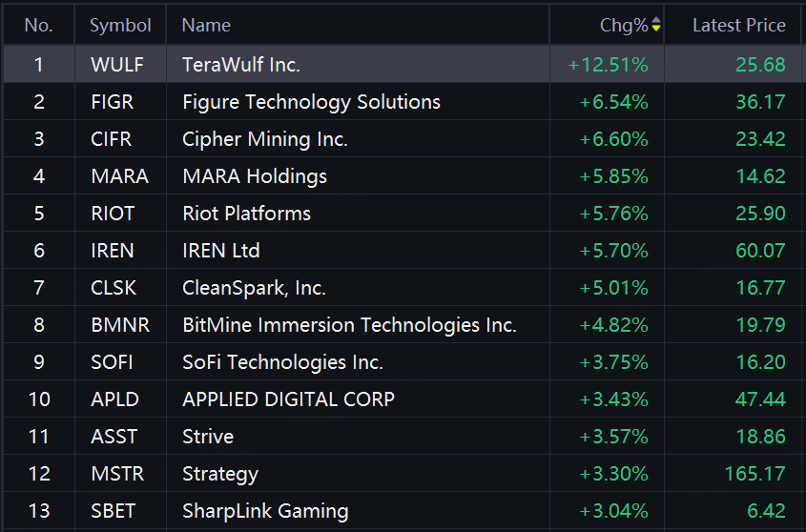
Task: Open SharpLink Gaming row
Action: (403, 511)
